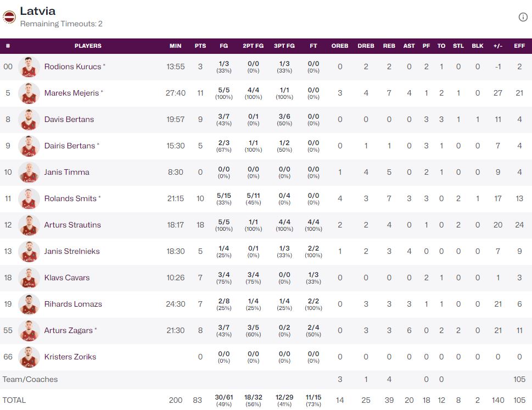The height and width of the screenshot is (410, 532).
Task: Click Dairis Bertans player name
Action: pyautogui.click(x=69, y=146)
